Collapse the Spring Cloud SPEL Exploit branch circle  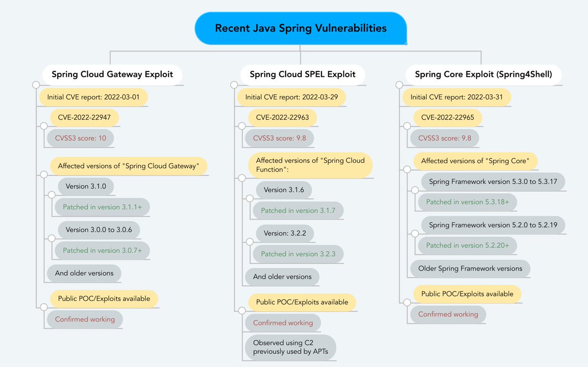234,85
